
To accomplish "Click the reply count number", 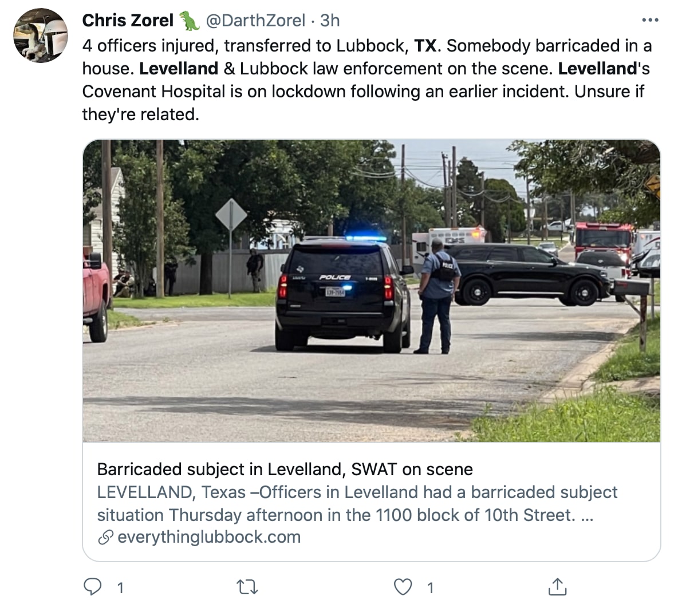I will pyautogui.click(x=120, y=587).
